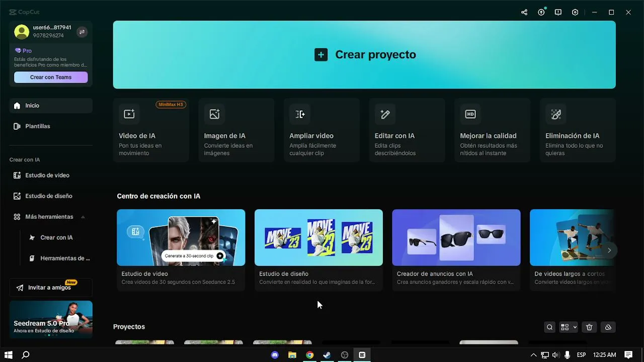The width and height of the screenshot is (644, 362).
Task: Click the microphone icon in the system tray
Action: [568, 355]
